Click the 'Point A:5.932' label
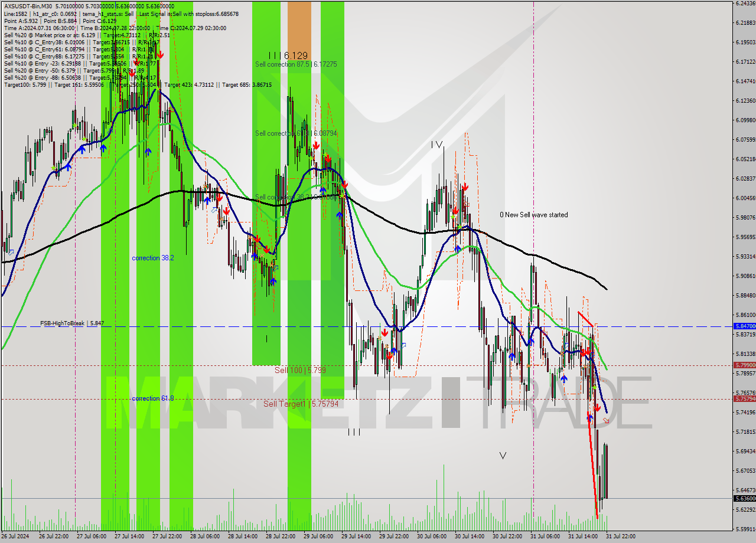The image size is (756, 543). 21,21
